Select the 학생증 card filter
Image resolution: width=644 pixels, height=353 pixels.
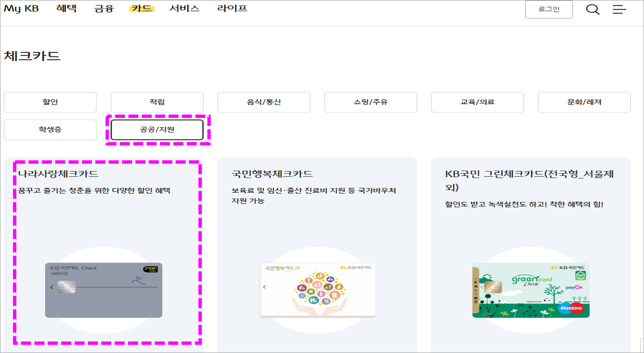50,130
